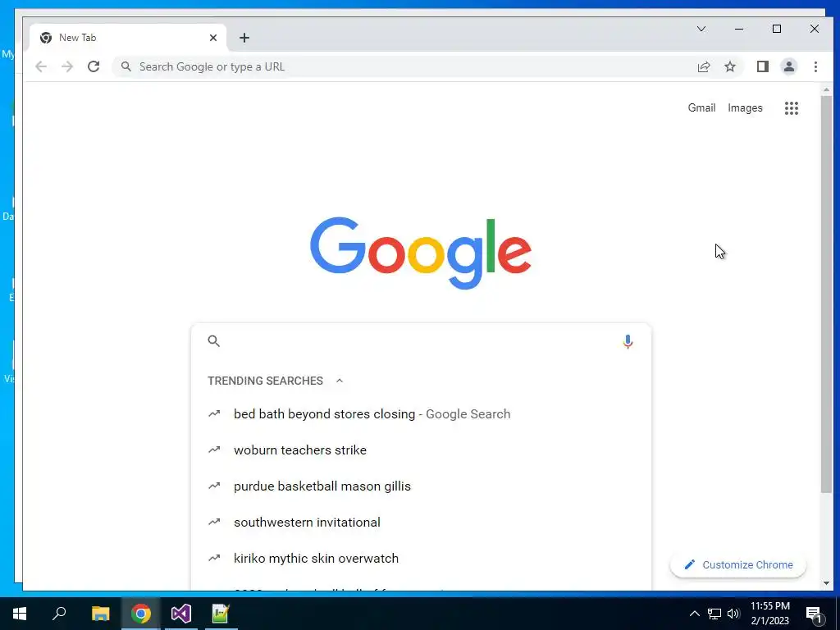
Task: Click the Google logo
Action: tap(421, 253)
